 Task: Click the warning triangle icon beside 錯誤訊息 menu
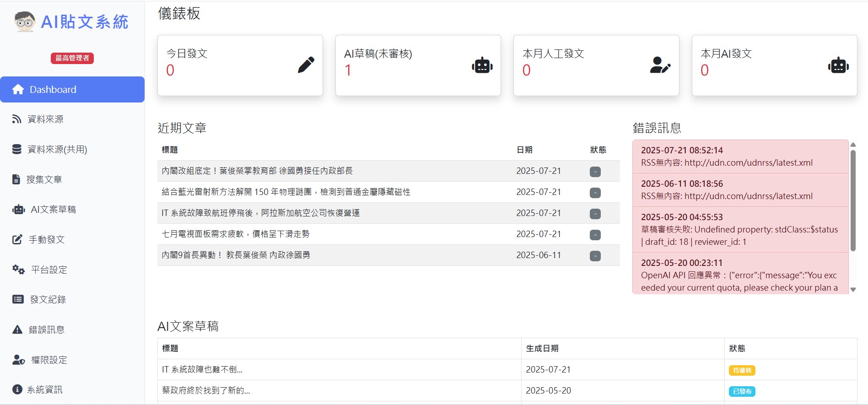coord(17,329)
